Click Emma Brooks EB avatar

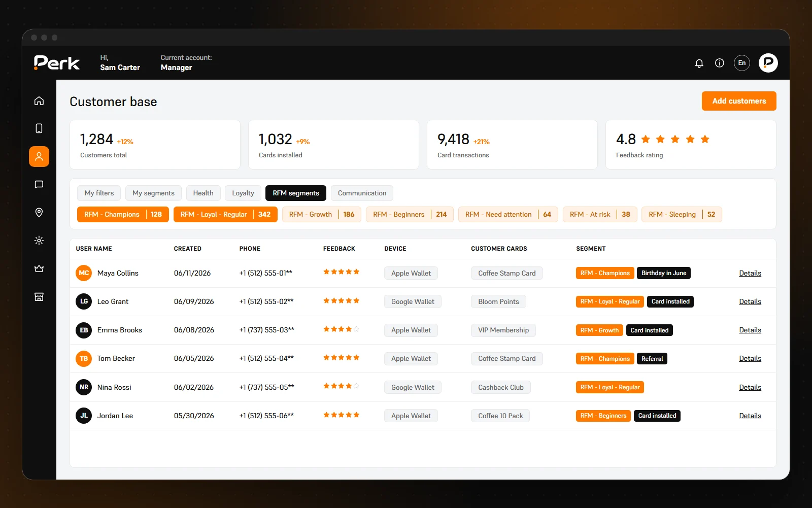(x=84, y=330)
